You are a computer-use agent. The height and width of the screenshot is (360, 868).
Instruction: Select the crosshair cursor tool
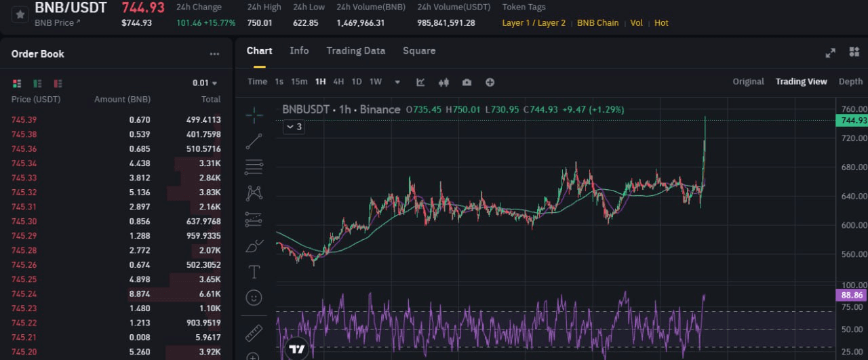[x=254, y=115]
